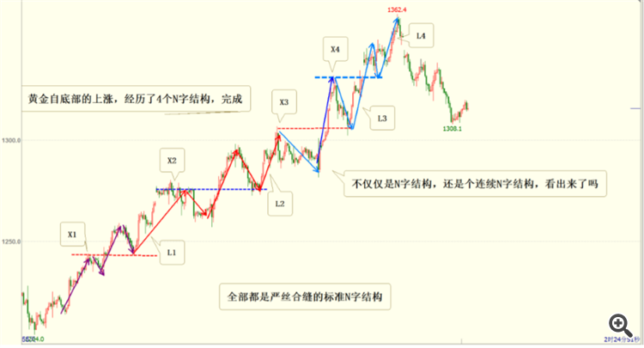Click the 1362.4 high price label
644x348 pixels.
click(x=397, y=9)
